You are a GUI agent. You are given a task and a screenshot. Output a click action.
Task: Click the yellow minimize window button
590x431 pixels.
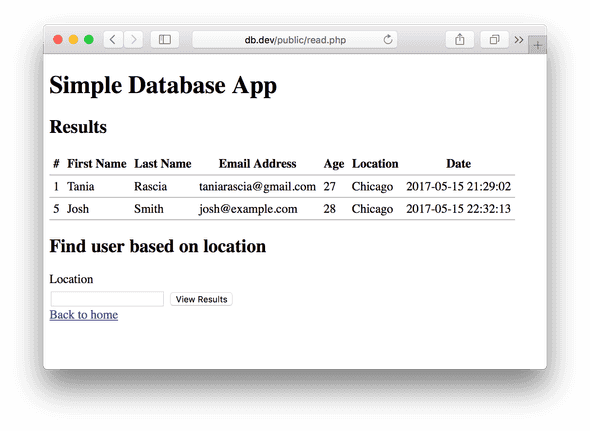tap(73, 40)
